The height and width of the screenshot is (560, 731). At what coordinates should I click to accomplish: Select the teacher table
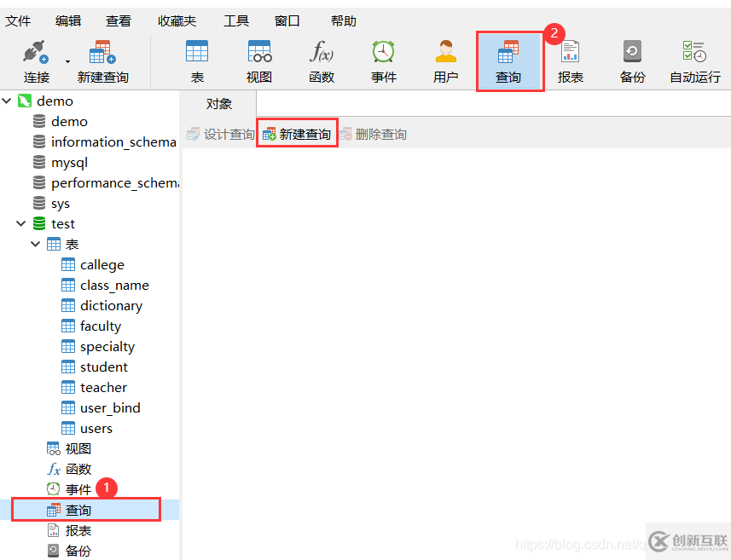[94, 388]
